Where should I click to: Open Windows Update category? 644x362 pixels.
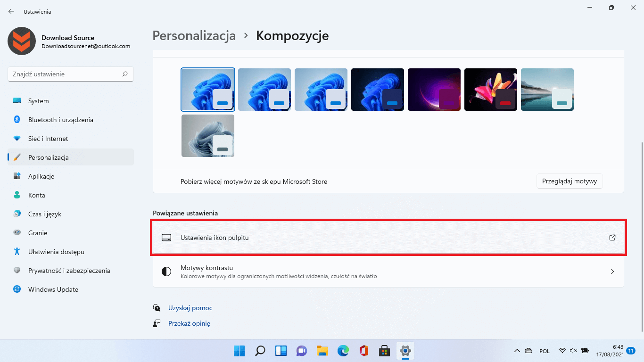(71, 289)
